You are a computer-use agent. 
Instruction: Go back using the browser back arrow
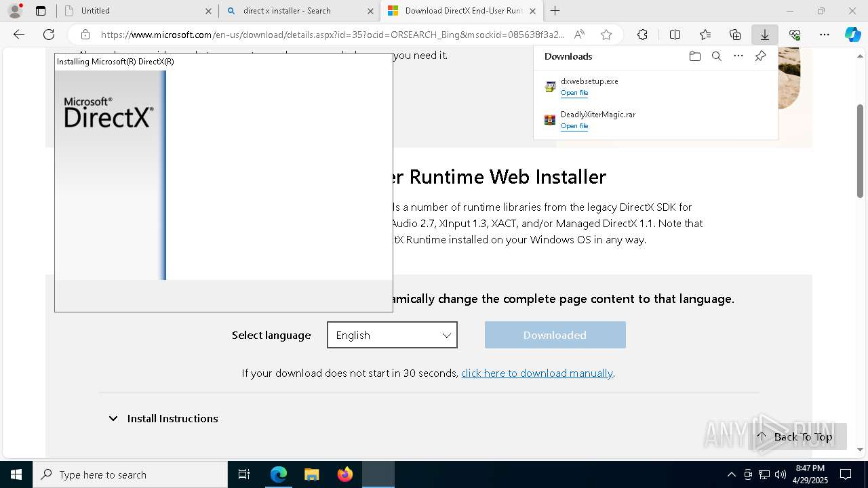19,35
